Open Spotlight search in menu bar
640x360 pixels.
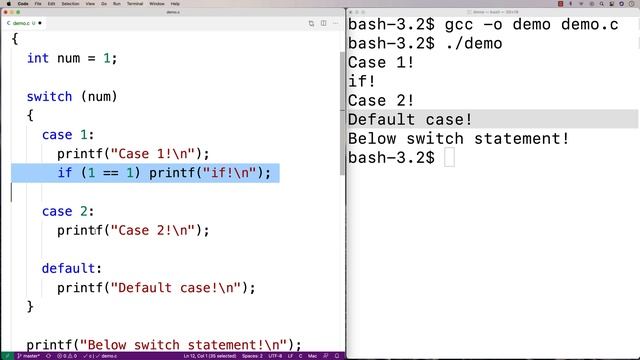coord(601,4)
